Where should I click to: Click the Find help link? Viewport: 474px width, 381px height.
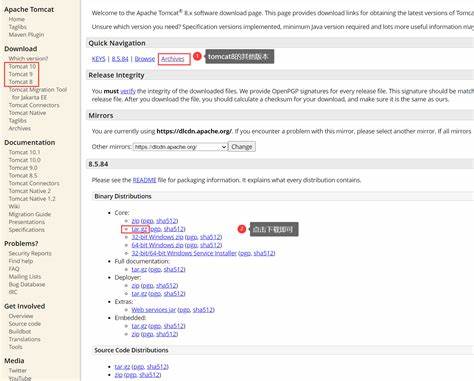click(21, 261)
